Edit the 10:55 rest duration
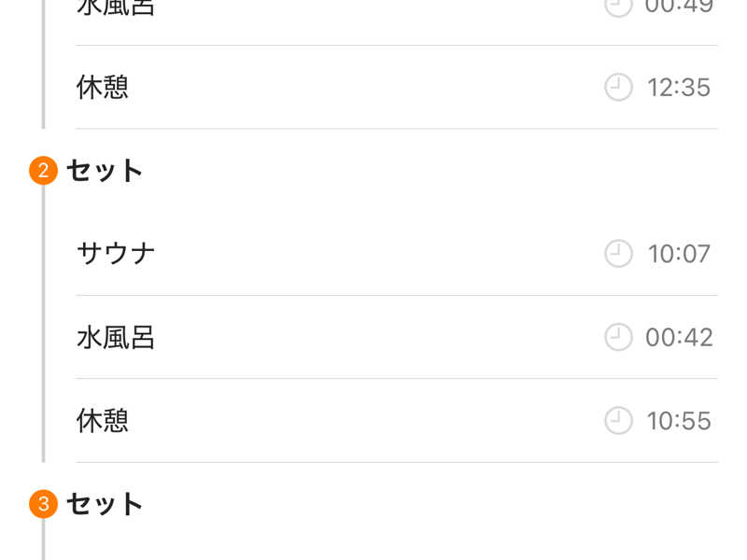 click(679, 421)
